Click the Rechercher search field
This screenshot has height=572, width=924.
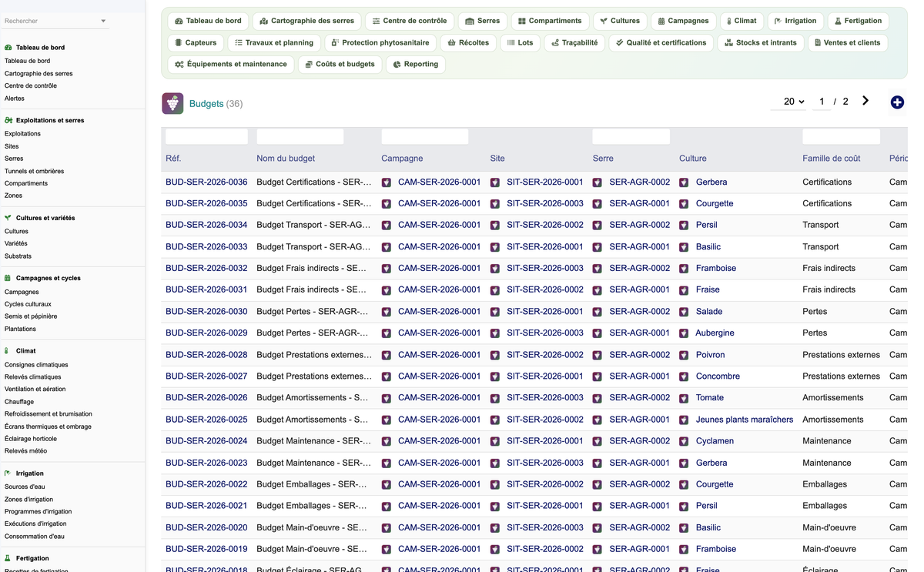(x=51, y=21)
